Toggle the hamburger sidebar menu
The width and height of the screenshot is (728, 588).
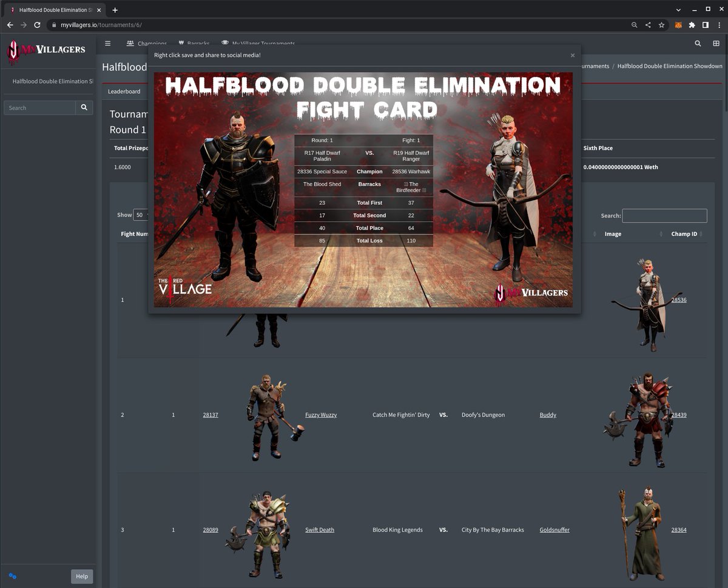click(x=108, y=44)
